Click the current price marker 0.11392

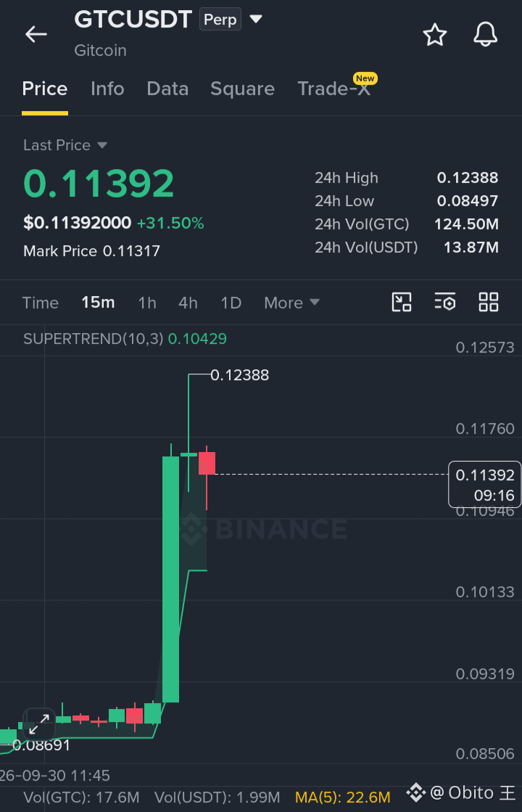485,484
